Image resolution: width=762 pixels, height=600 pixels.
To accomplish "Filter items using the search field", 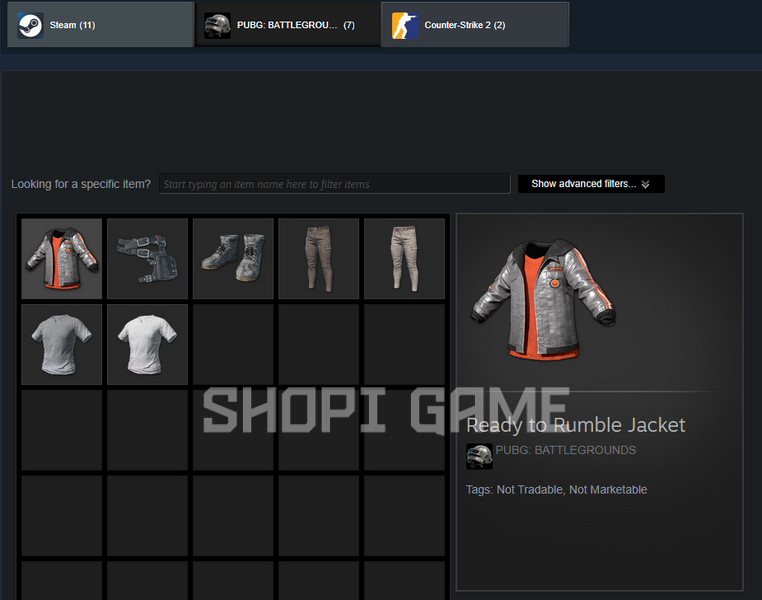I will click(334, 184).
